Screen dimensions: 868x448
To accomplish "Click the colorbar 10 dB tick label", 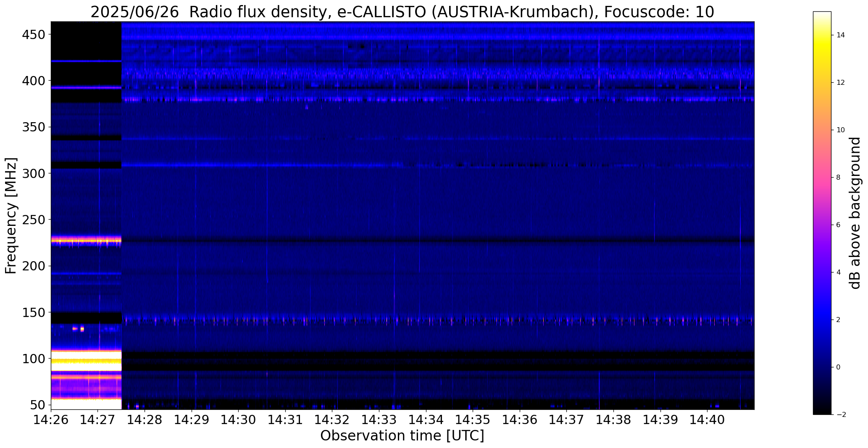I will point(841,130).
